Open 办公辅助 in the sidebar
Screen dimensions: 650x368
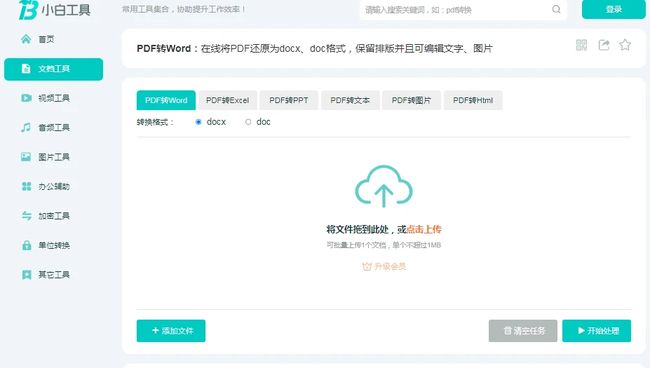[53, 186]
